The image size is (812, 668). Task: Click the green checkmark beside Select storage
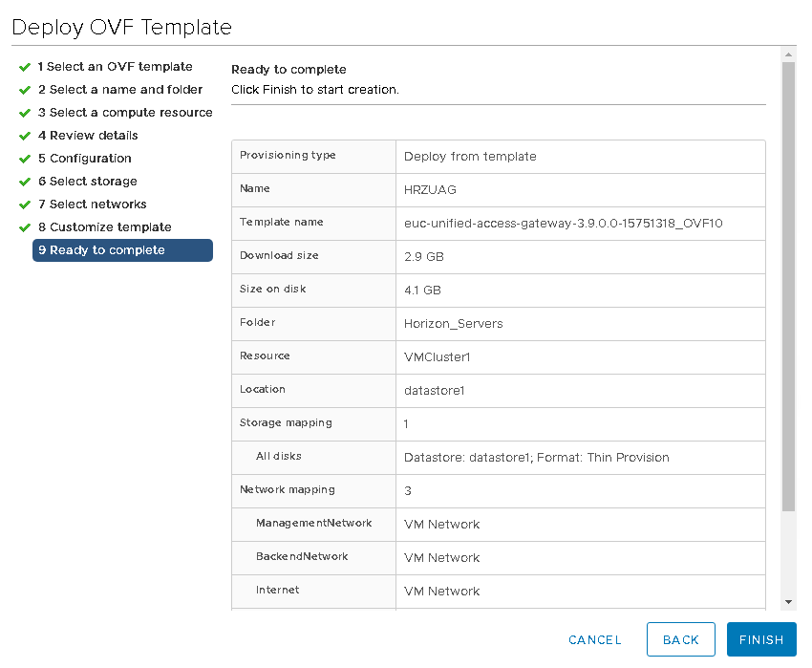24,182
